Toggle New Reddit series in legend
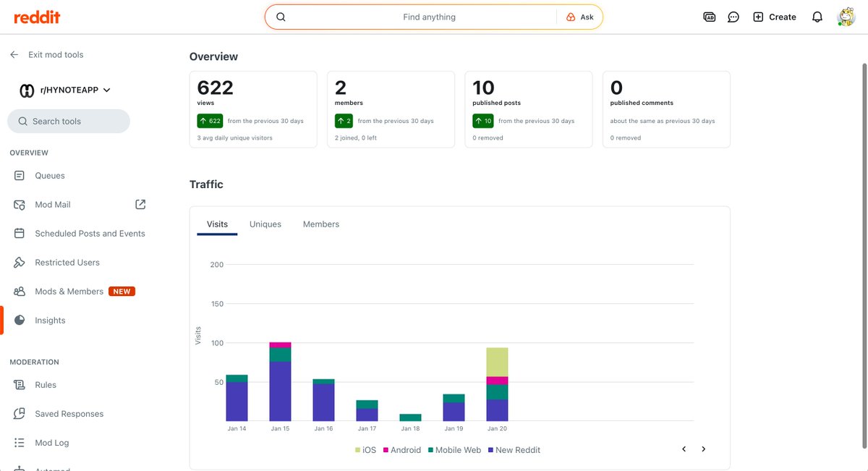The width and height of the screenshot is (868, 471). point(514,450)
